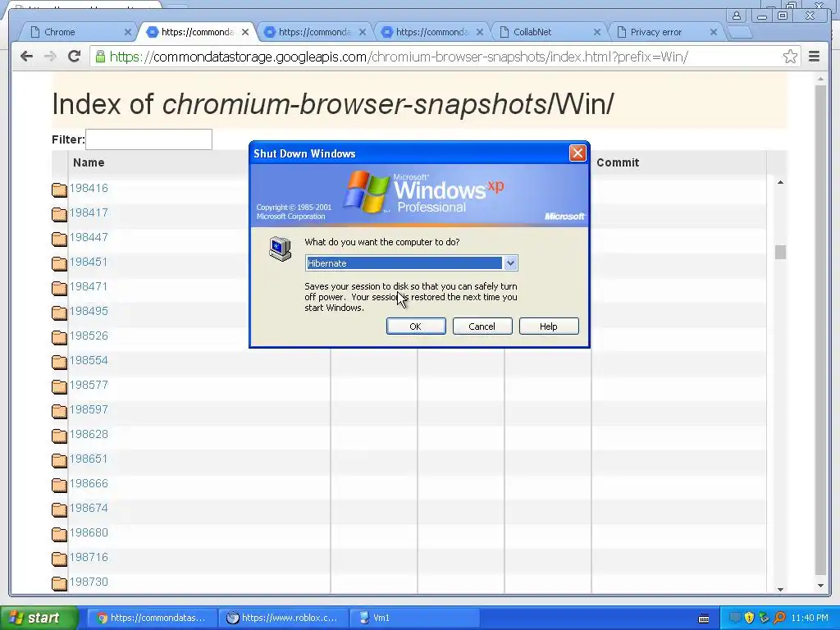Focus the Filter text field
840x630 pixels.
(149, 139)
